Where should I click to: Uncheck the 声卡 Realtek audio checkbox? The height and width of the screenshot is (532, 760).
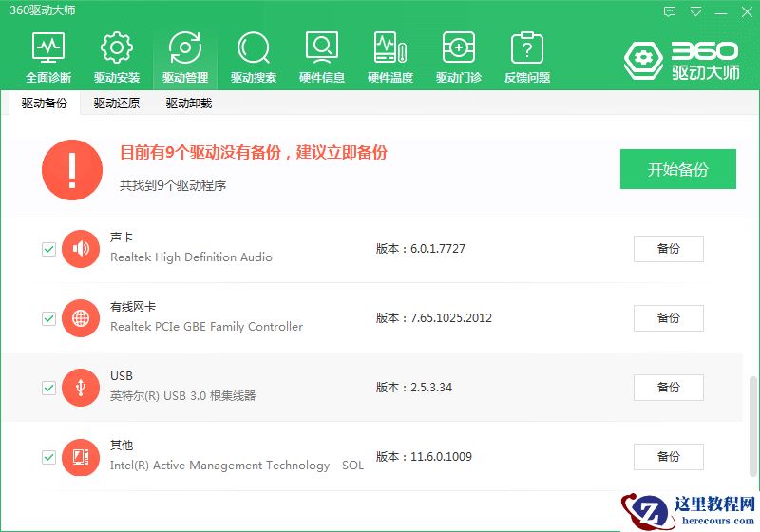tap(48, 249)
